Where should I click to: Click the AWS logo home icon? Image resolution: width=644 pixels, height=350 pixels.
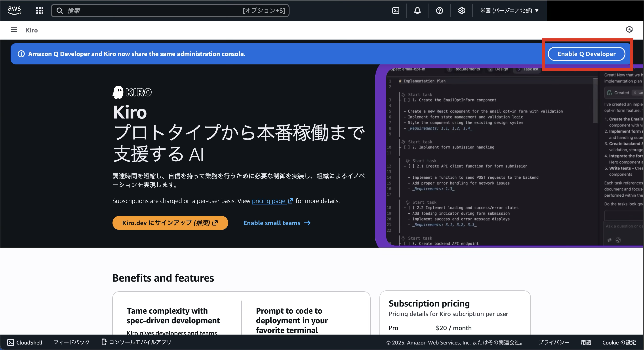click(x=14, y=11)
